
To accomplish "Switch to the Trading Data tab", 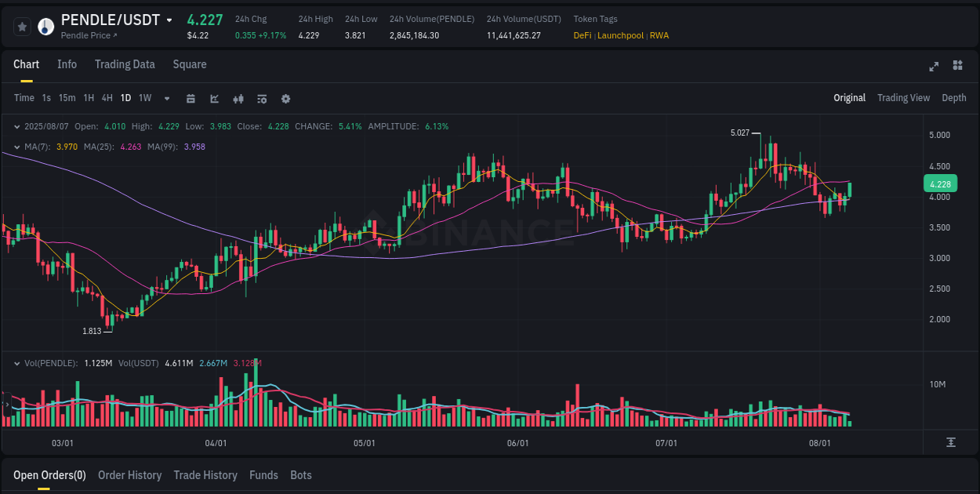I will point(125,64).
